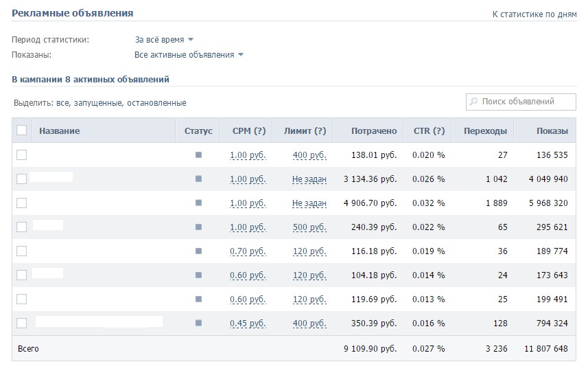
Task: Edit CPM 0.60 руб. in 119.69 руб. row
Action: pos(248,299)
